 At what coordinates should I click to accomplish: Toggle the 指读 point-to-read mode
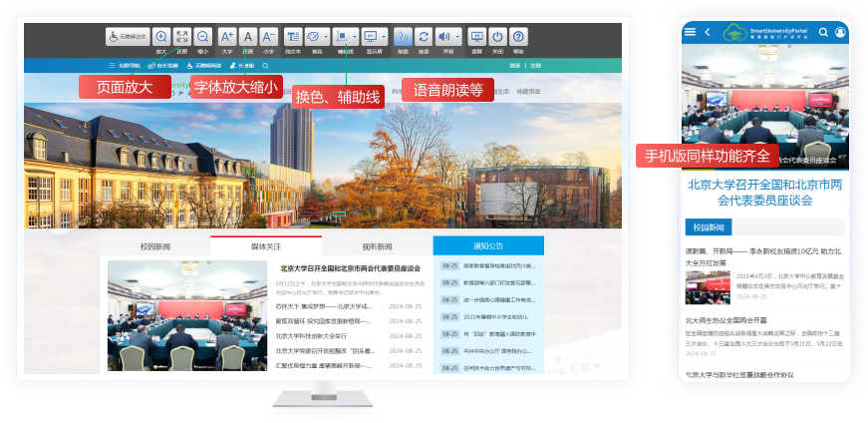403,37
